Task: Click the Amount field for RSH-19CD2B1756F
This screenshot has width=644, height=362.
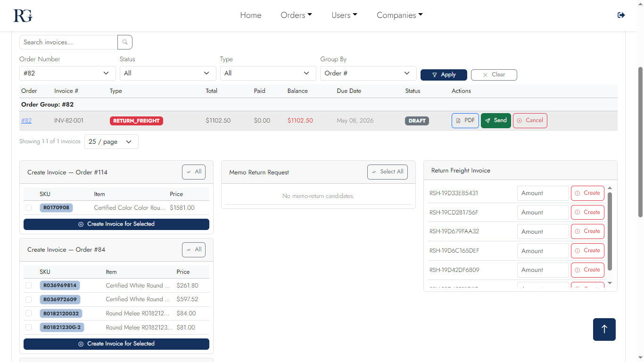Action: click(x=543, y=212)
